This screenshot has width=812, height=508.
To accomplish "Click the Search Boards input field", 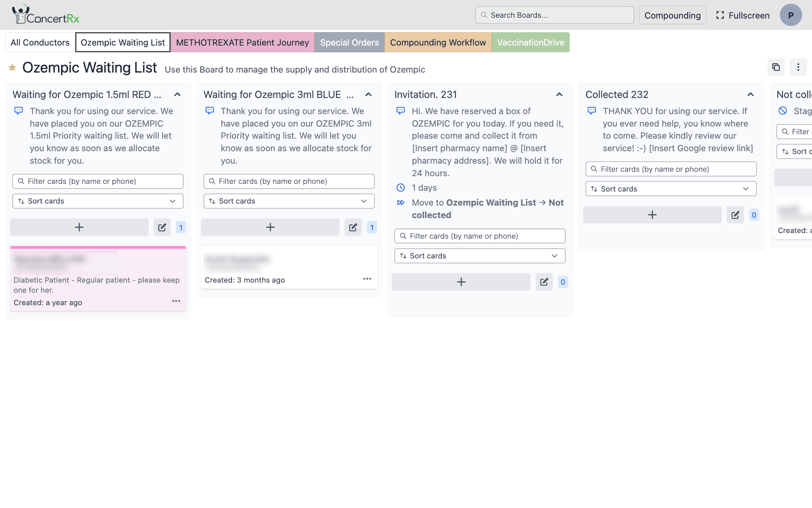I will click(554, 15).
